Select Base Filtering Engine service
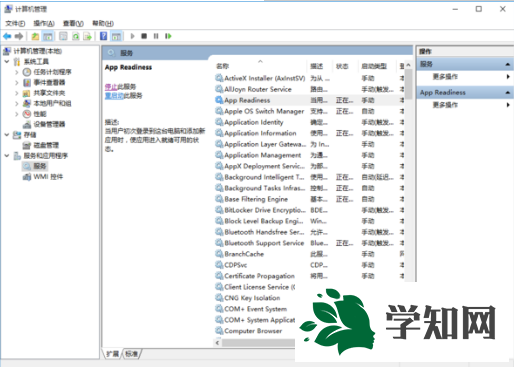 pos(309,199)
